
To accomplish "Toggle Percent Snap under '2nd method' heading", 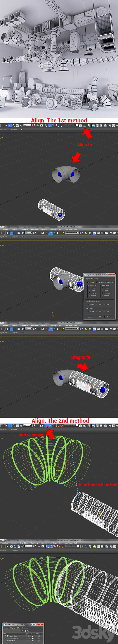I will [53, 426].
